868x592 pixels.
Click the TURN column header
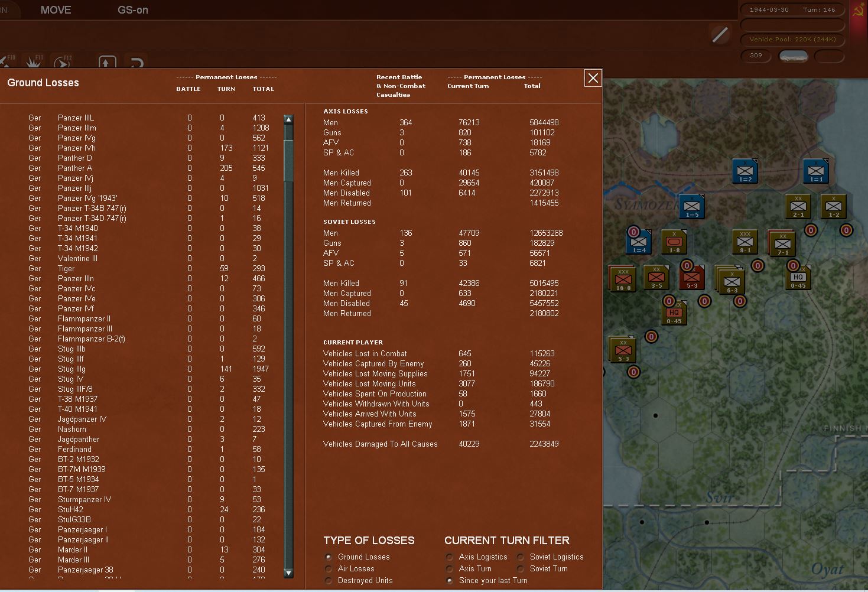coord(226,89)
